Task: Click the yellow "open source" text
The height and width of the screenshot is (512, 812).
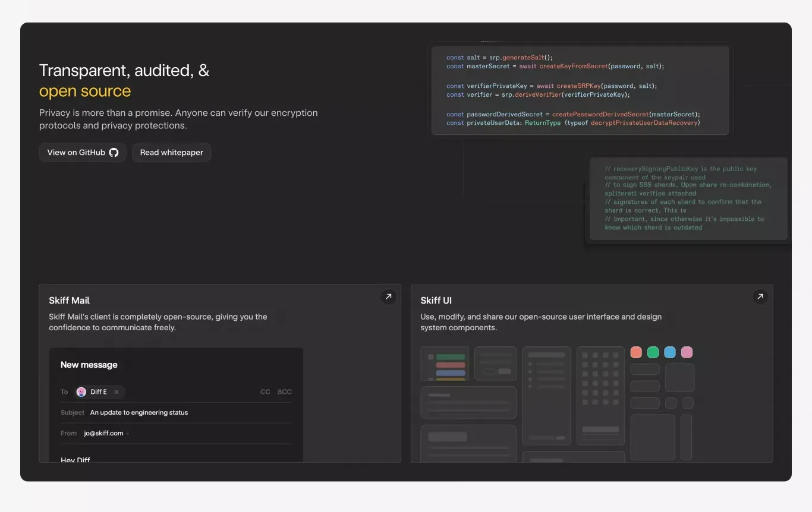Action: tap(85, 91)
